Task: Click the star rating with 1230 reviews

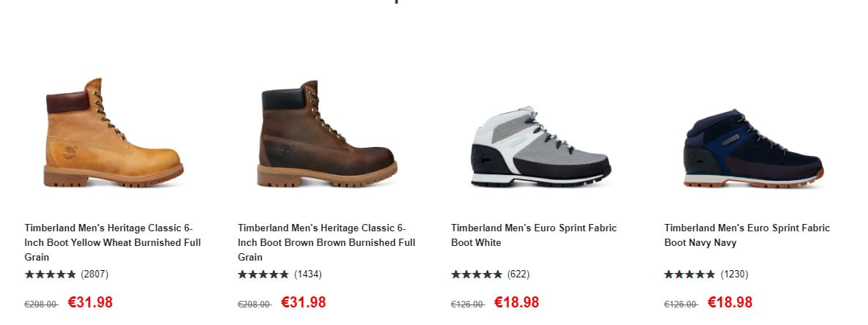Action: pos(690,274)
